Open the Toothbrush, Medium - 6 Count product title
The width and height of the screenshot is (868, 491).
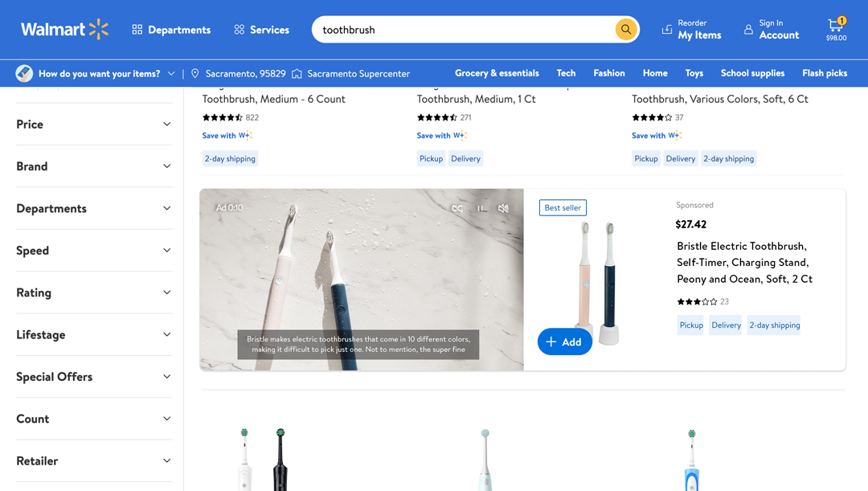tap(273, 99)
